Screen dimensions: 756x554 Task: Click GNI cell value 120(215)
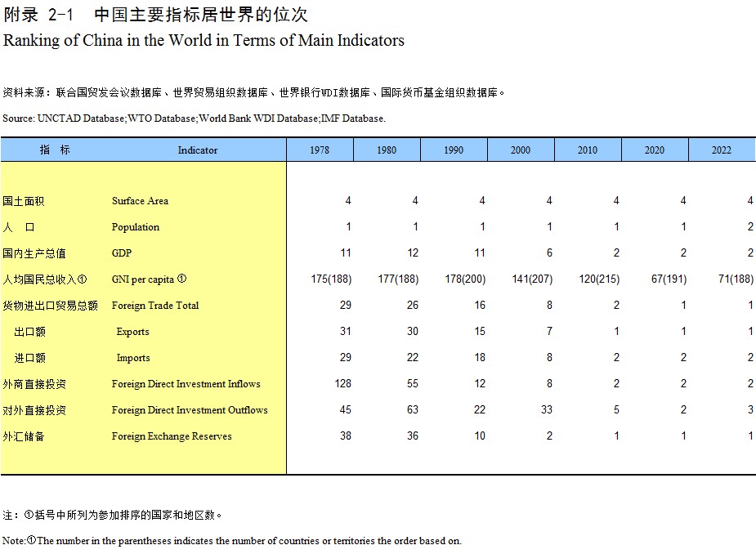599,279
